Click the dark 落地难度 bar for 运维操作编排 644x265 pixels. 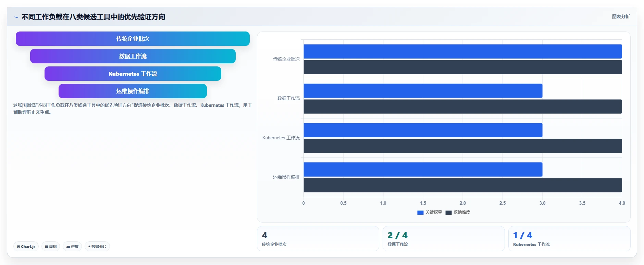[463, 185]
